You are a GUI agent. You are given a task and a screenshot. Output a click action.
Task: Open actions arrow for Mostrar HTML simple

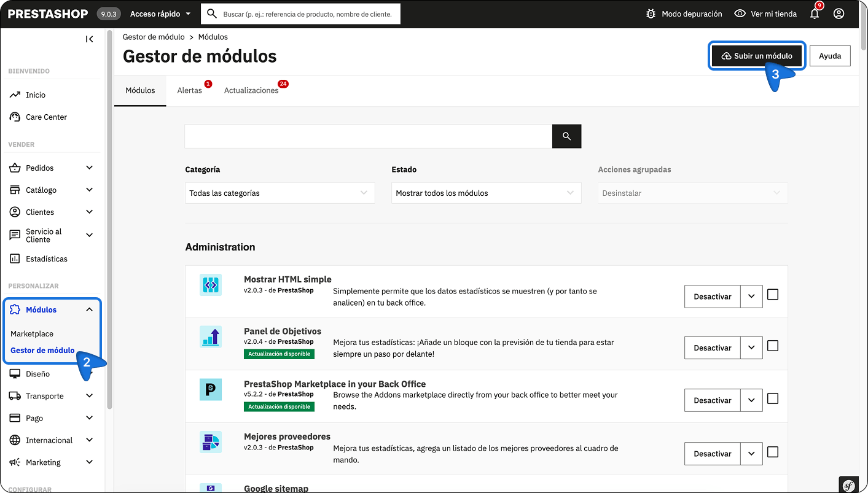[751, 297]
